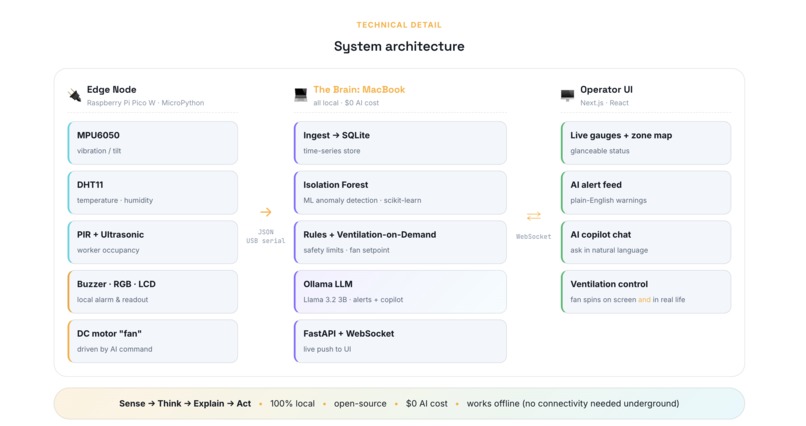Click Sense → Think → Explain → Act text

pyautogui.click(x=185, y=403)
